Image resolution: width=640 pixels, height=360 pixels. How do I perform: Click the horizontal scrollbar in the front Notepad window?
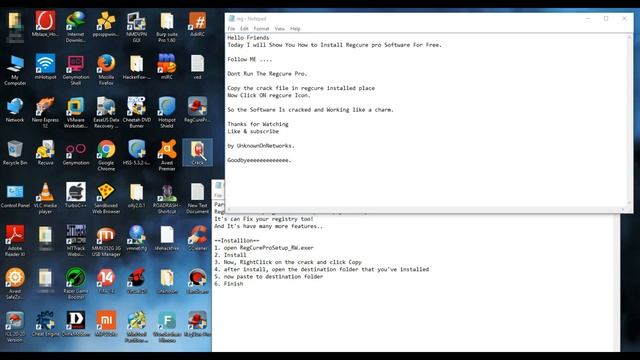tap(426, 209)
